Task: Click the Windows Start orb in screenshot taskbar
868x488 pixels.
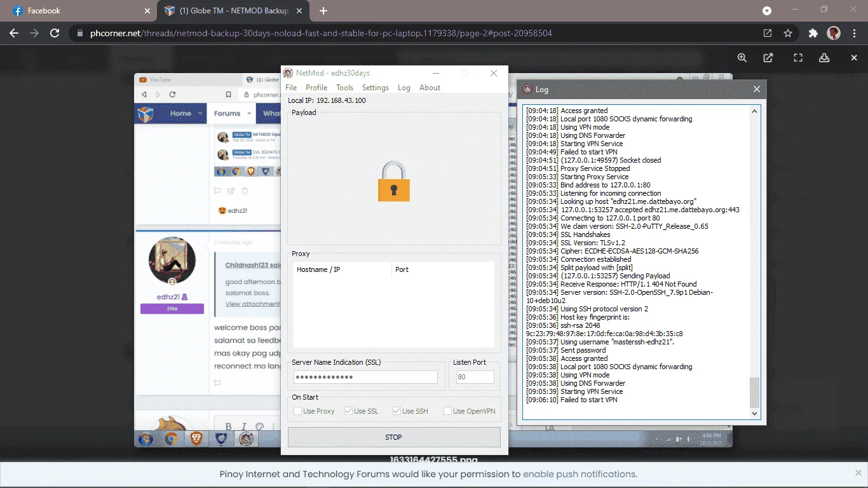Action: tap(146, 438)
